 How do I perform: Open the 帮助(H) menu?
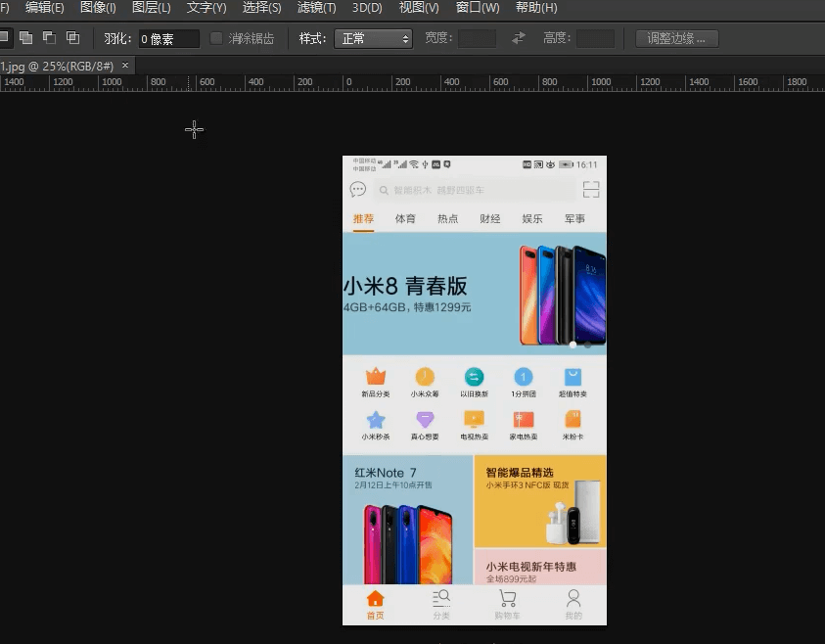[x=535, y=8]
